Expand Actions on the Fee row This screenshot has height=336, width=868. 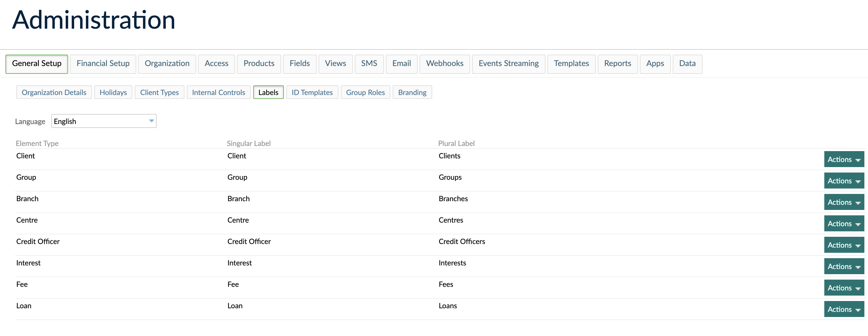844,287
